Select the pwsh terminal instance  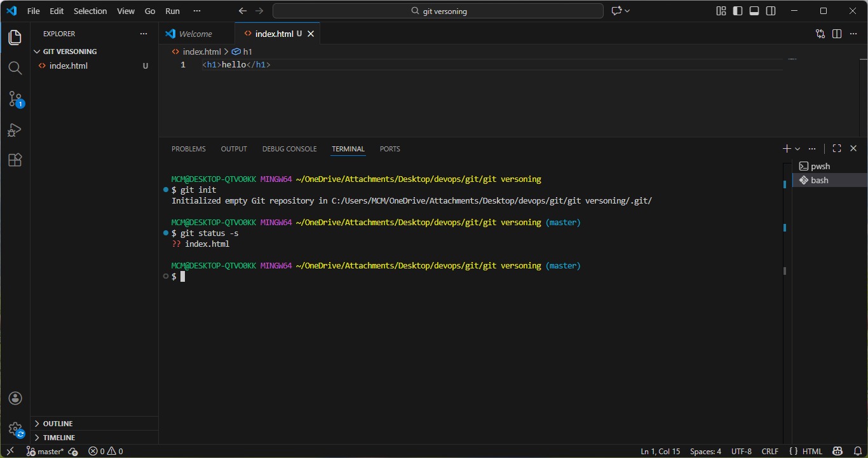[830, 166]
